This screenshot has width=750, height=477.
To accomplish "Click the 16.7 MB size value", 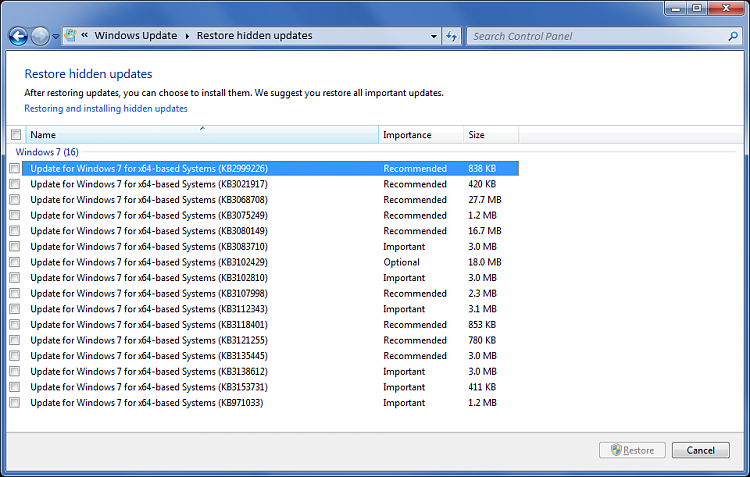I will click(485, 231).
